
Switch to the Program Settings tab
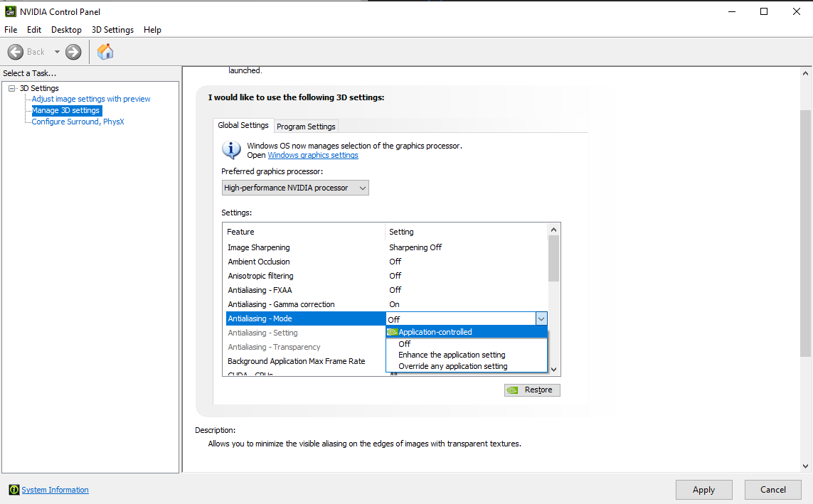tap(306, 127)
